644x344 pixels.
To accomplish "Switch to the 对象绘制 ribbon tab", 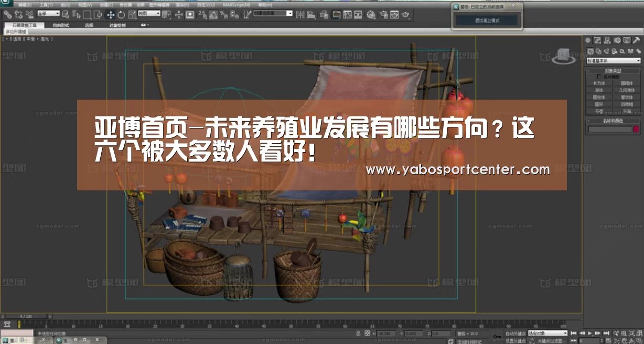I will coord(117,25).
